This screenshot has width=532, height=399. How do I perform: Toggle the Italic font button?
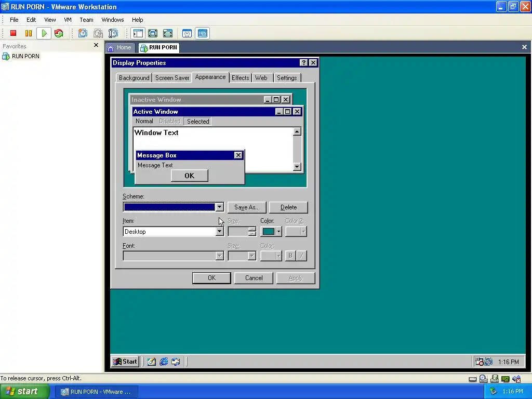302,256
